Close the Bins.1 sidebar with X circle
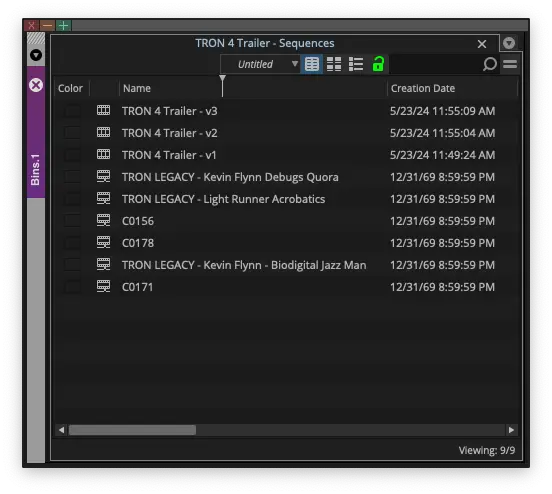This screenshot has height=494, width=552. coord(36,85)
